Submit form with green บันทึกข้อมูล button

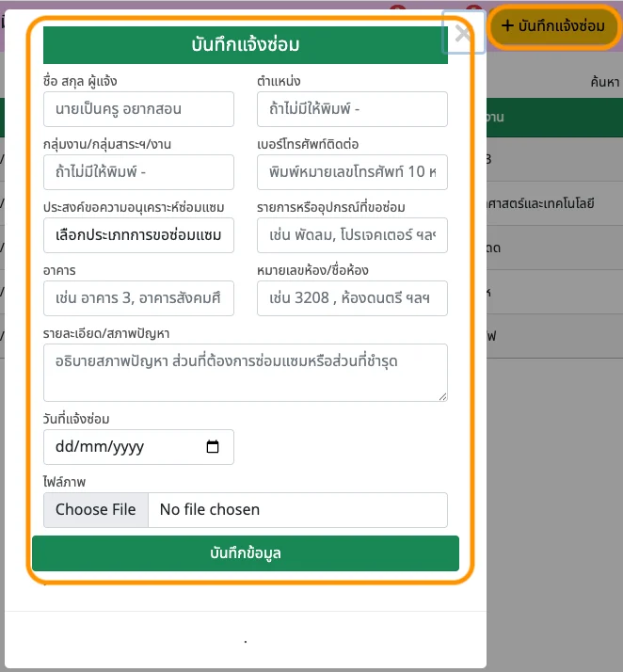click(245, 553)
